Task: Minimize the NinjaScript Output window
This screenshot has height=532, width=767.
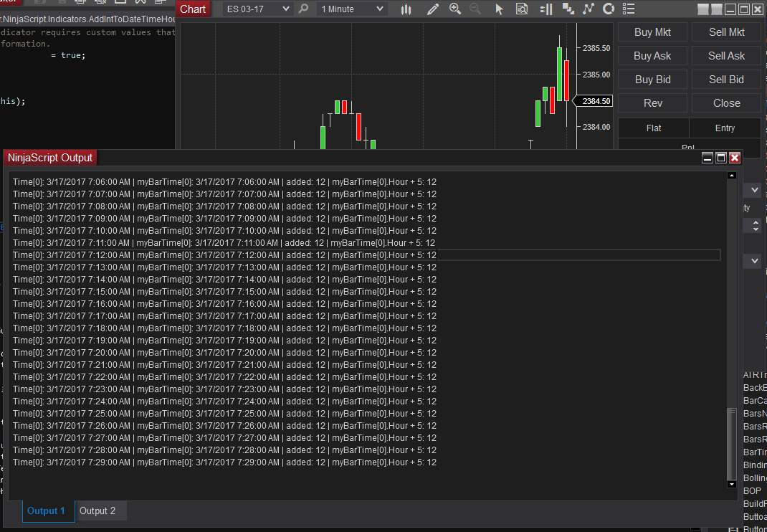Action: [708, 158]
